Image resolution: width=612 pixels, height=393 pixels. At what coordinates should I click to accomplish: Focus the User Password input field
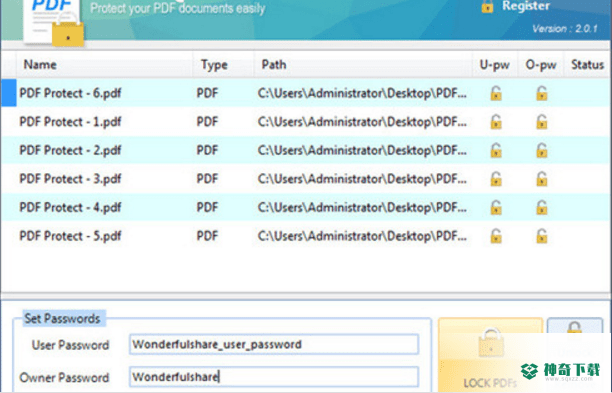274,344
